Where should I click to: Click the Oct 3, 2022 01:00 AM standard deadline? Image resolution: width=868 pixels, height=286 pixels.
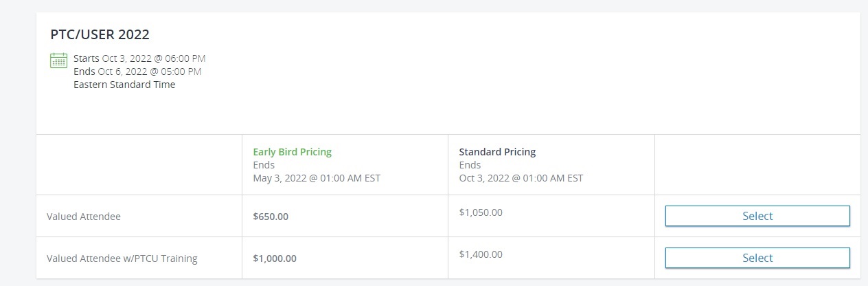(x=521, y=178)
